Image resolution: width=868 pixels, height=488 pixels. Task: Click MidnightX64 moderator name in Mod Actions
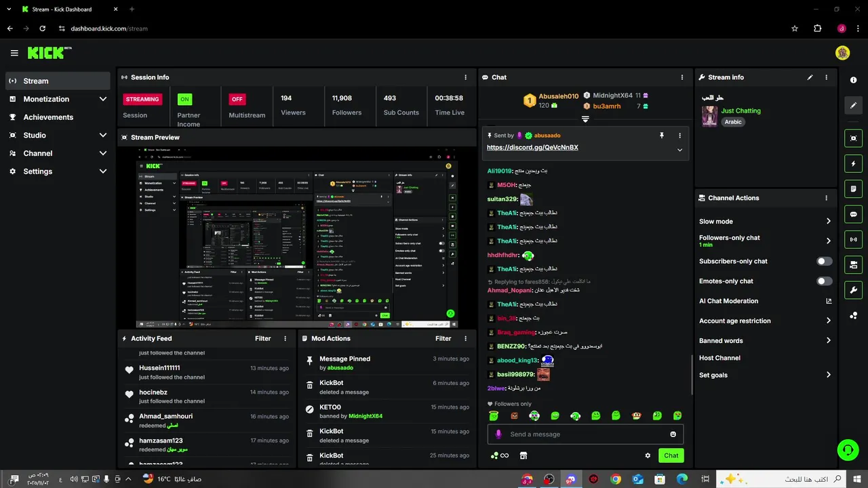tap(366, 416)
